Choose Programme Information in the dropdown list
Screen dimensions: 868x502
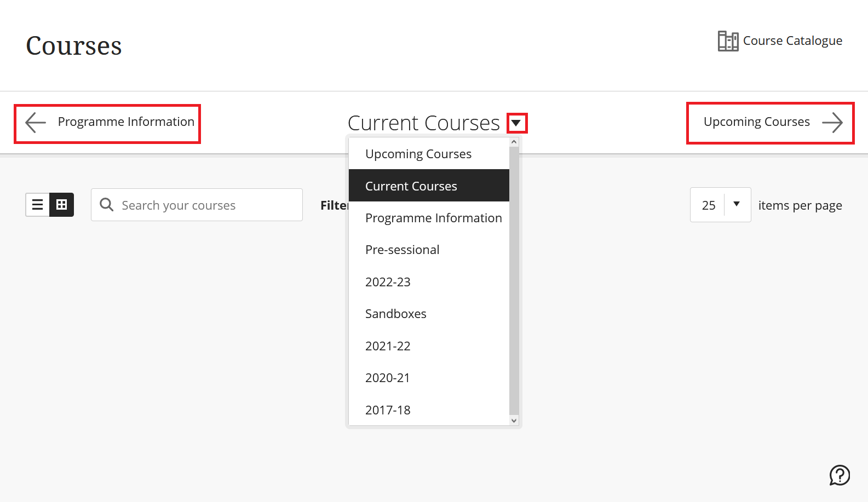click(433, 217)
